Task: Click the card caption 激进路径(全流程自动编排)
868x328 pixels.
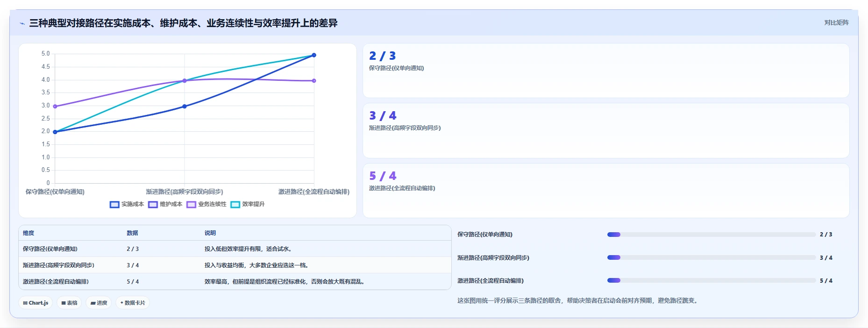Action: [402, 188]
